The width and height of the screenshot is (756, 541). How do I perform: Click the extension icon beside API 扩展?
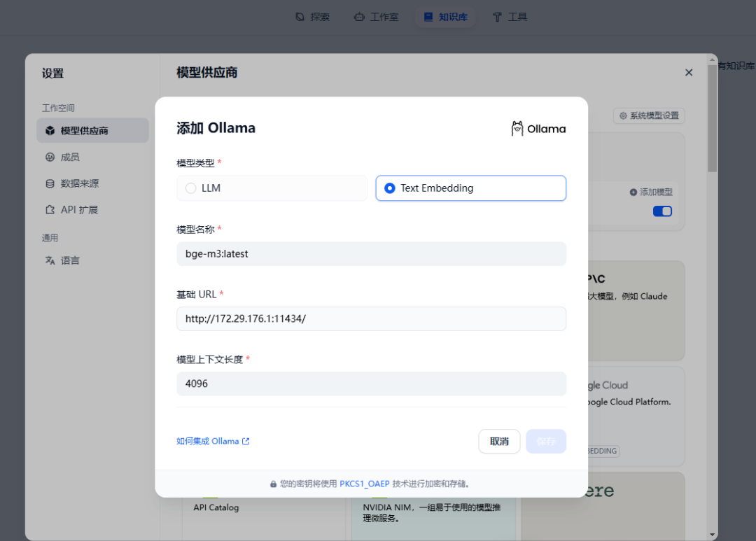(x=50, y=210)
